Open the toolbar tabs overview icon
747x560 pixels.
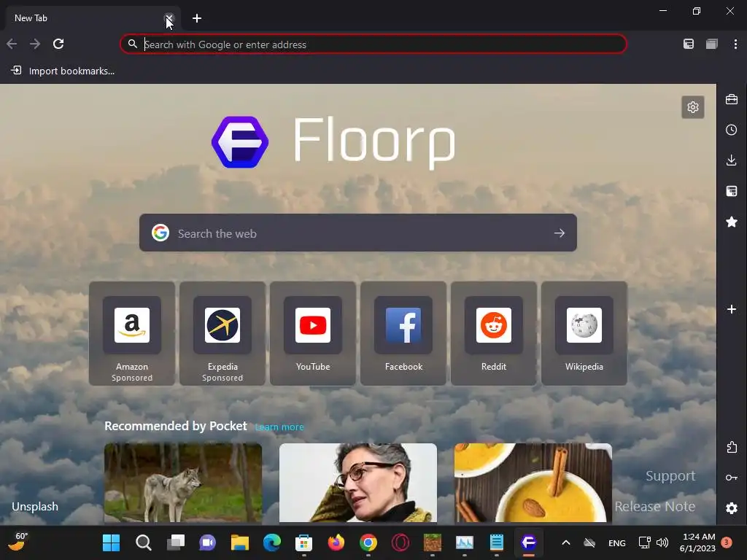point(712,44)
